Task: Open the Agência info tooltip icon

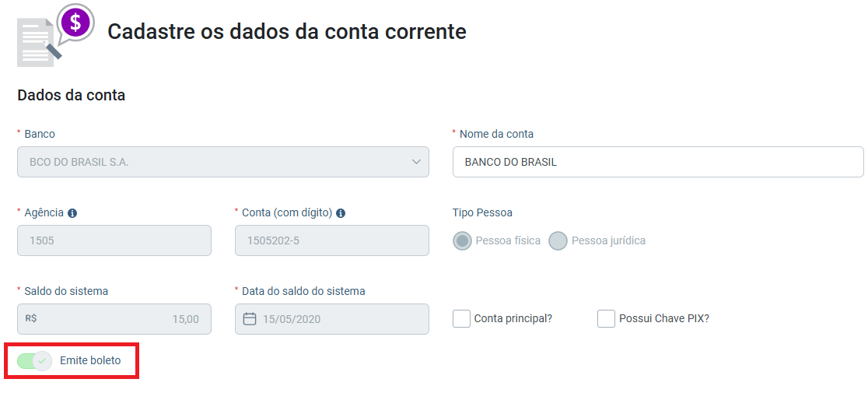Action: click(x=72, y=213)
